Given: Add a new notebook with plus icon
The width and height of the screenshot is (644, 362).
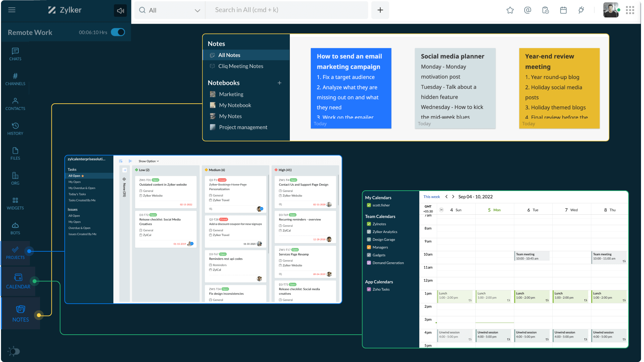Looking at the screenshot, I should 279,83.
